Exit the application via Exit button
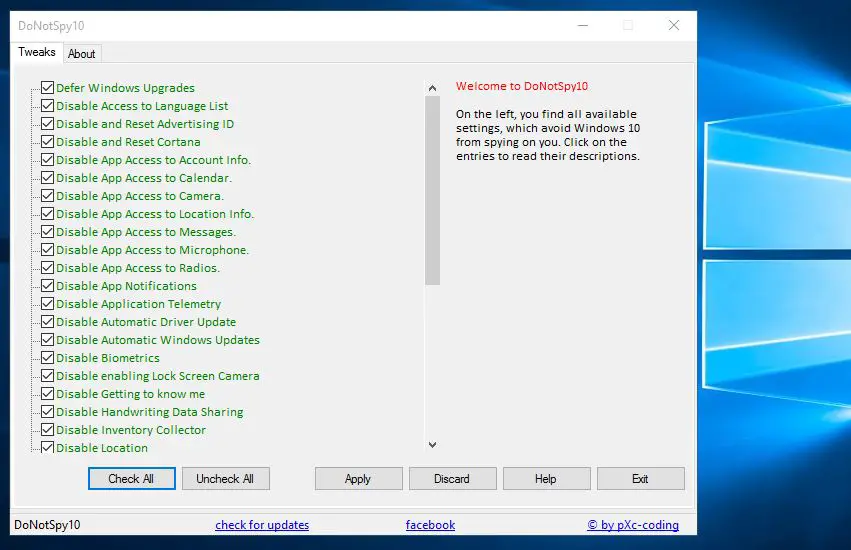The width and height of the screenshot is (851, 550). tap(640, 478)
